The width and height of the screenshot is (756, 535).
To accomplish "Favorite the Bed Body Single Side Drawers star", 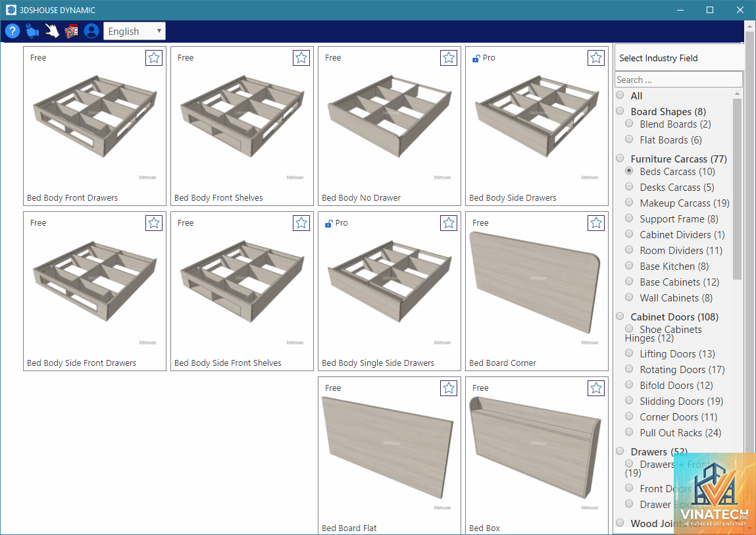I will [449, 223].
